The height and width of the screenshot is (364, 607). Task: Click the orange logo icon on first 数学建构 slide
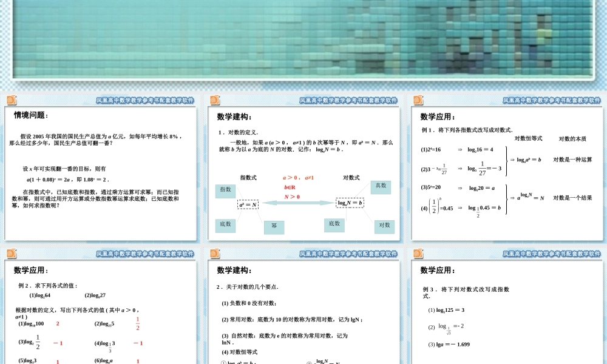coord(214,101)
